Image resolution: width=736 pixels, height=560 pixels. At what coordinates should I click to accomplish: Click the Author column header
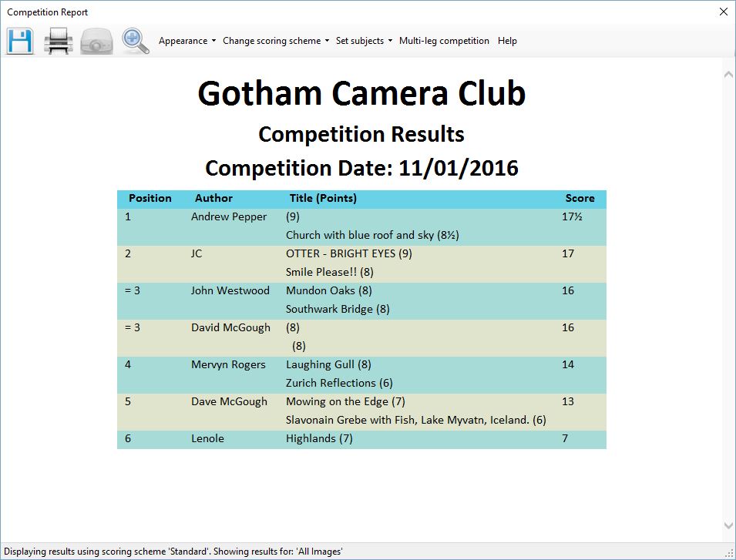pyautogui.click(x=213, y=199)
